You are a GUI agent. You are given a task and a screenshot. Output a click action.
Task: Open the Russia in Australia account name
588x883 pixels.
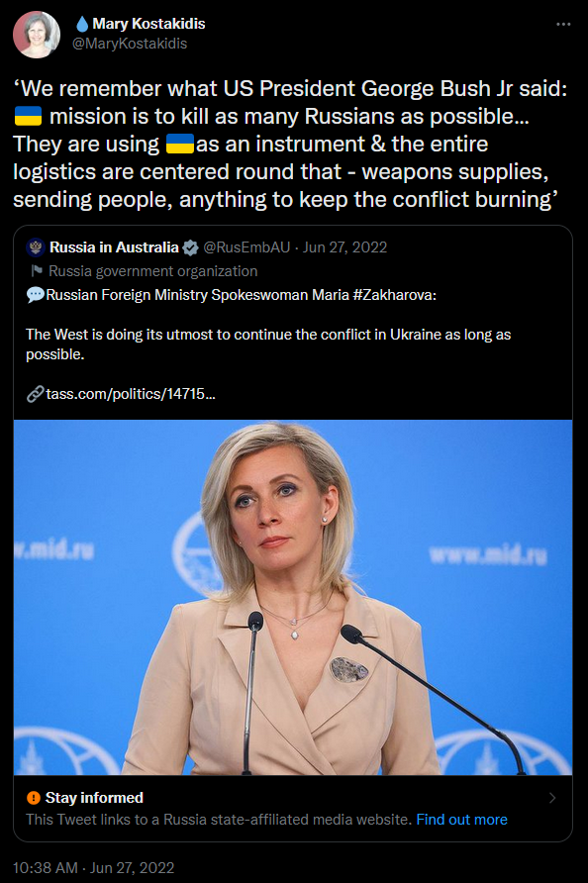click(x=114, y=247)
